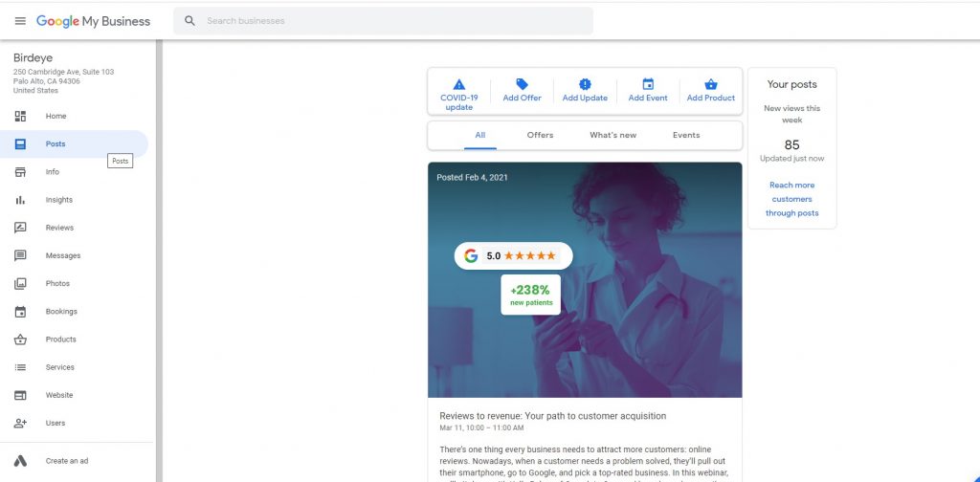Open Messages in the sidebar
Viewport: 980px width, 482px height.
click(x=63, y=255)
